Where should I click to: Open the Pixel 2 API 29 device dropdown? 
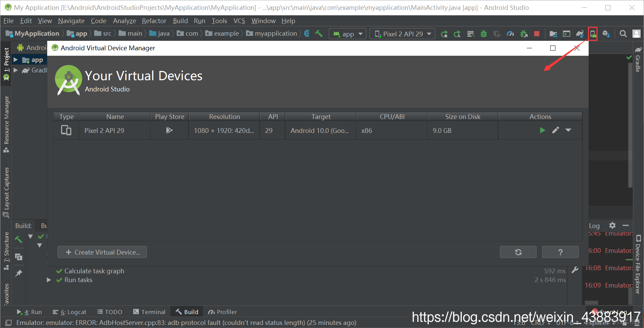click(402, 34)
